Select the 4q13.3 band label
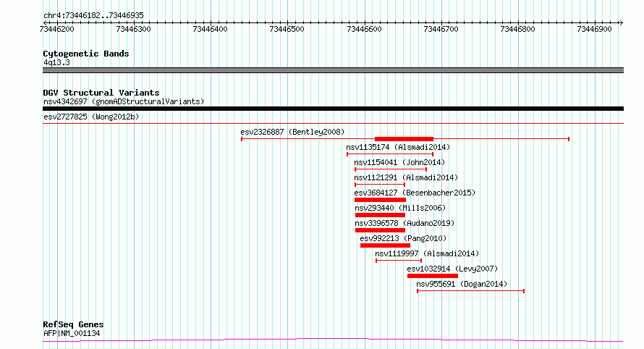This screenshot has height=349, width=644. 56,62
